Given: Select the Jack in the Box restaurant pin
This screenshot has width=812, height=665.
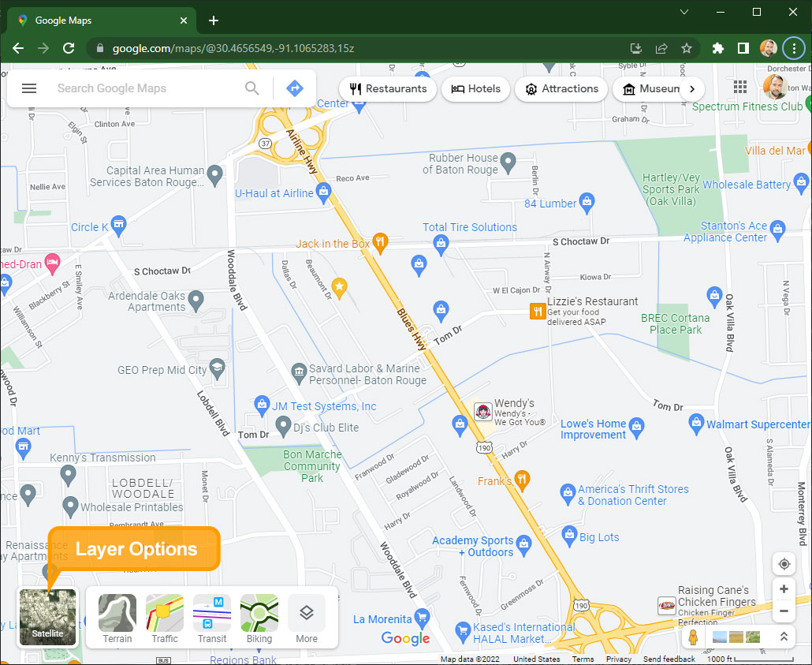Looking at the screenshot, I should coord(380,243).
